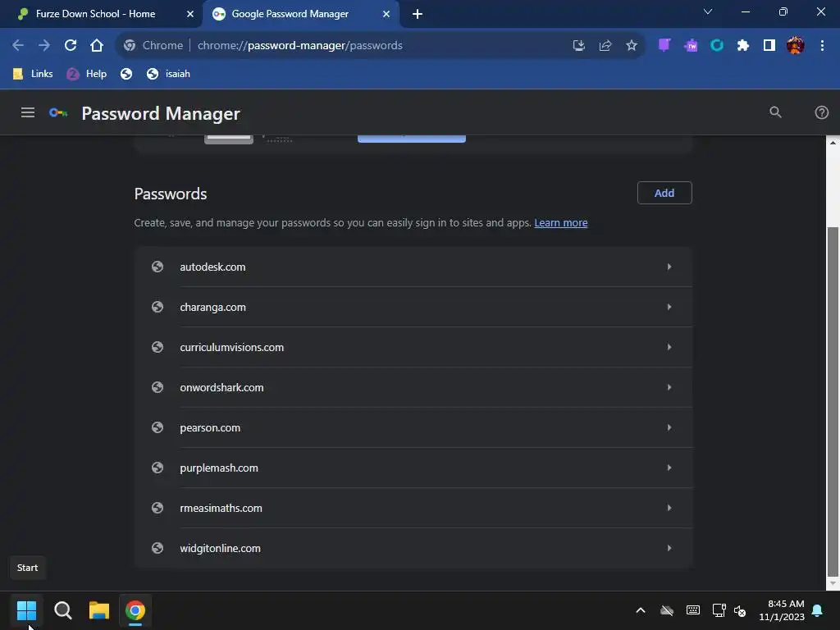Select the purplemash.com site name
840x630 pixels.
tap(219, 468)
